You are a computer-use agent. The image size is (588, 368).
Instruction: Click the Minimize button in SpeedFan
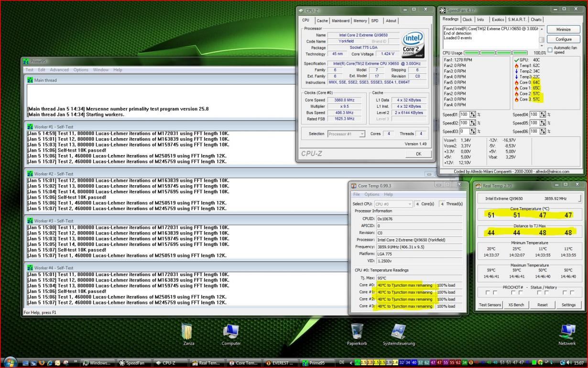click(564, 29)
